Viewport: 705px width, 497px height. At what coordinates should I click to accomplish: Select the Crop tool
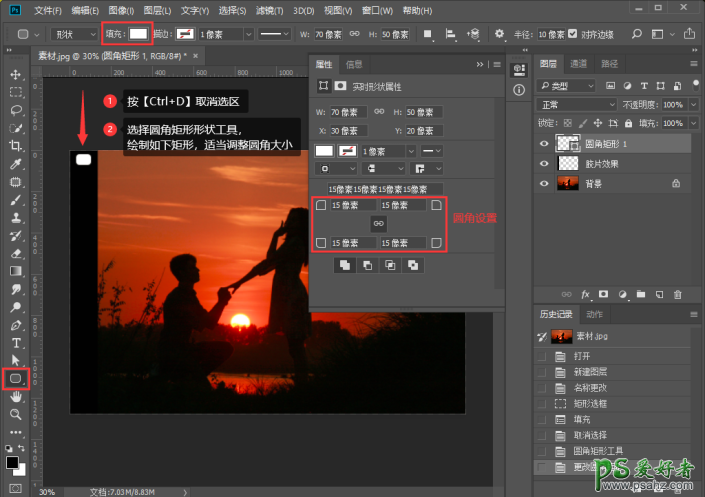click(16, 146)
